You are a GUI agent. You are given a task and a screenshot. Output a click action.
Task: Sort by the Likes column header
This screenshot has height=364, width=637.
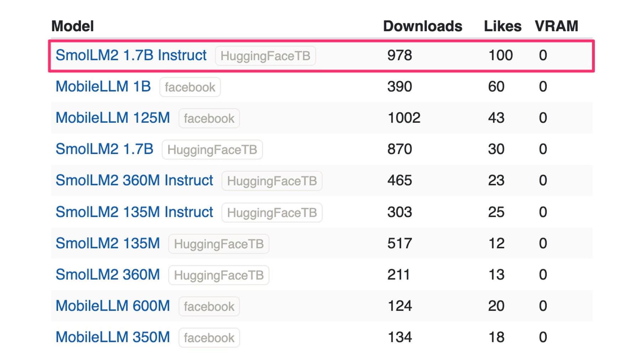tap(503, 26)
